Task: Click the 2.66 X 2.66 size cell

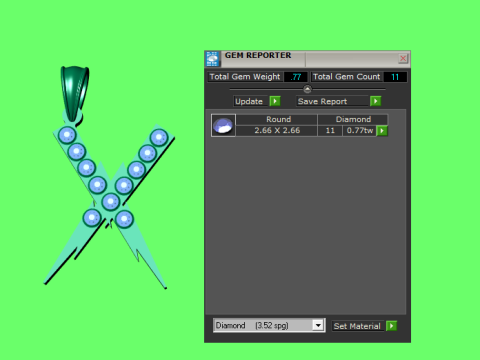Action: pyautogui.click(x=277, y=131)
